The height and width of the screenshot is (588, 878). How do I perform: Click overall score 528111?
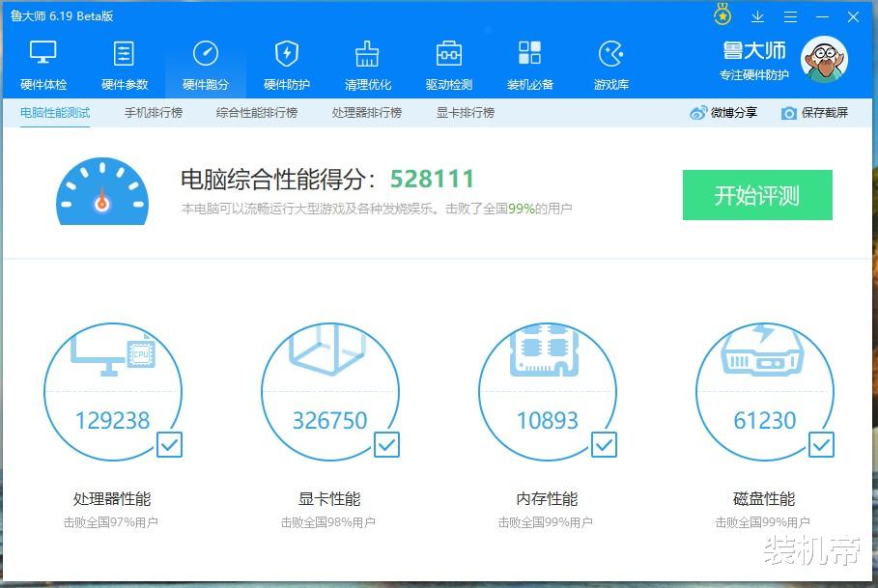[x=432, y=179]
